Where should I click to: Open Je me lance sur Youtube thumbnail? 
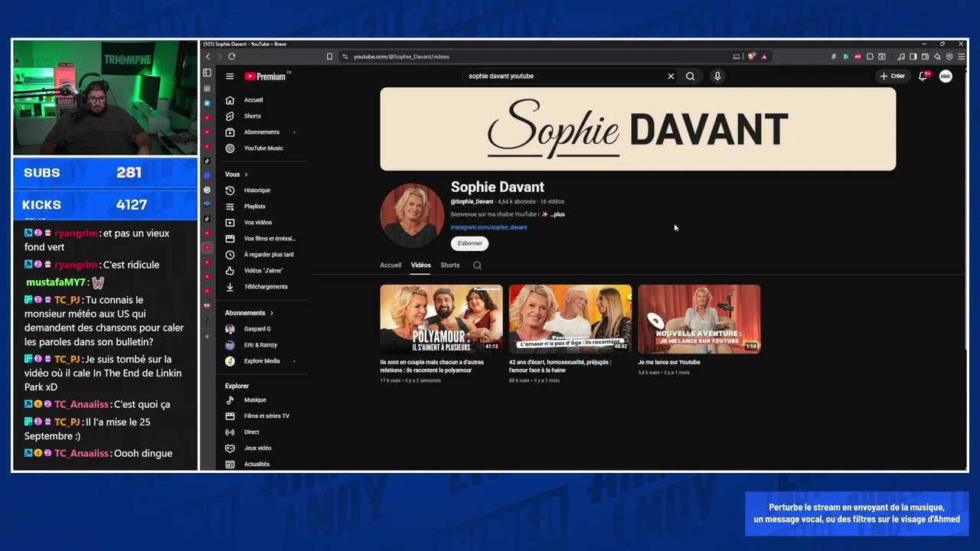click(x=699, y=319)
